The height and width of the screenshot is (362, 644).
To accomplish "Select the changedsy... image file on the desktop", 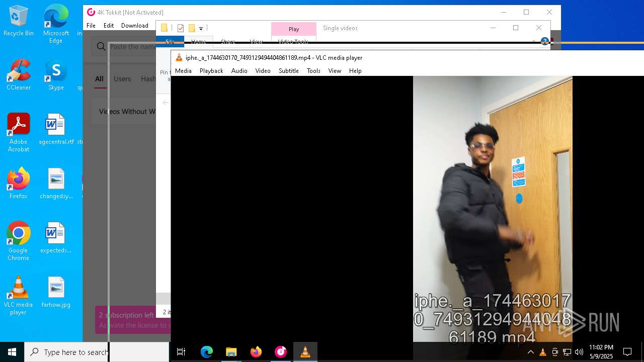I will (x=56, y=184).
